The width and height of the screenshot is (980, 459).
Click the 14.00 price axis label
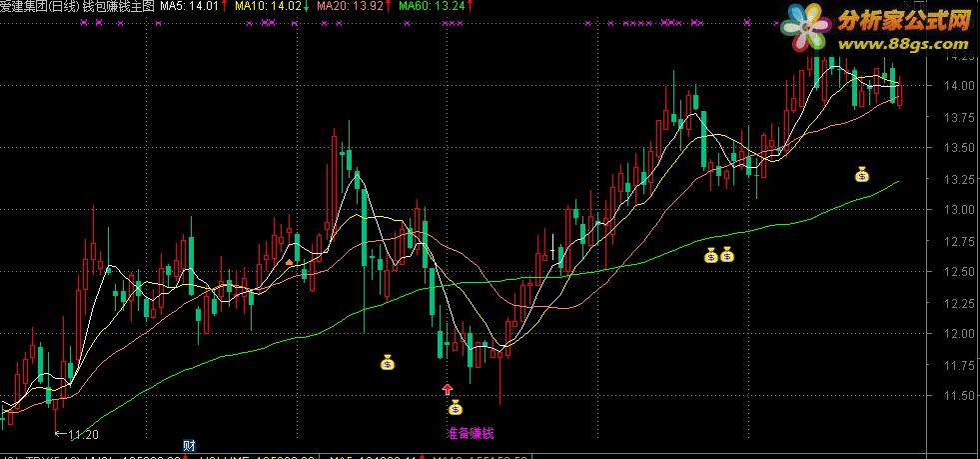coord(957,86)
